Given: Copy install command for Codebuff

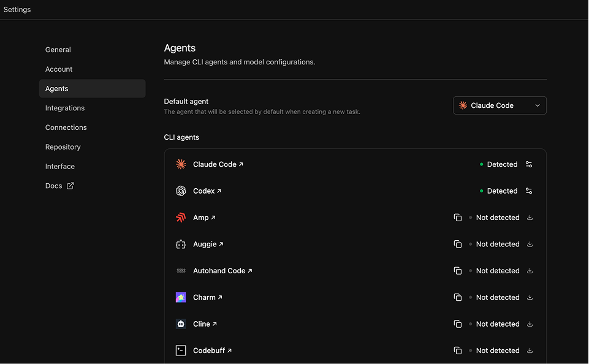Looking at the screenshot, I should 457,351.
